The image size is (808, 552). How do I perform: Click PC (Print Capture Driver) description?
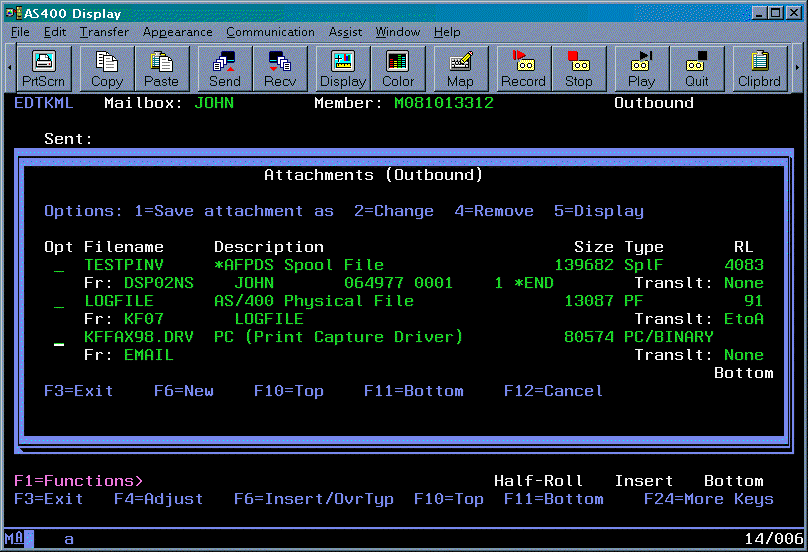338,337
